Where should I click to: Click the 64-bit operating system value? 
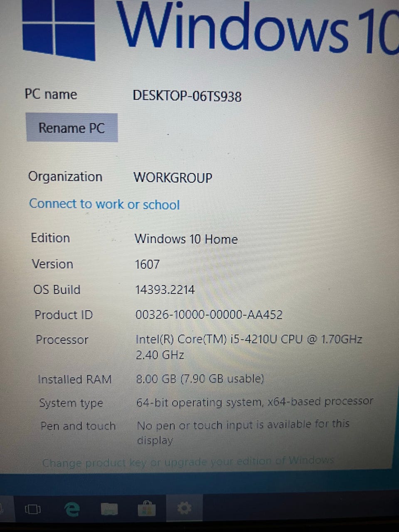255,402
